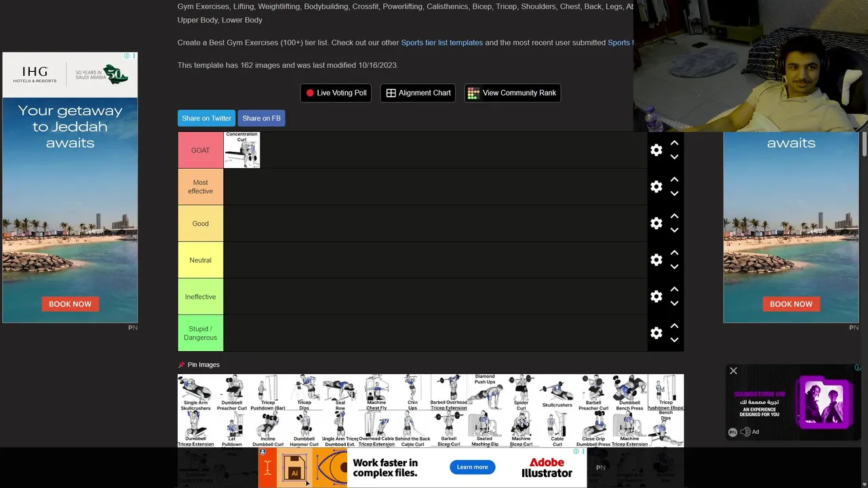This screenshot has width=868, height=488.
Task: Open settings gear for Stupid / Dangerous row
Action: click(x=656, y=333)
